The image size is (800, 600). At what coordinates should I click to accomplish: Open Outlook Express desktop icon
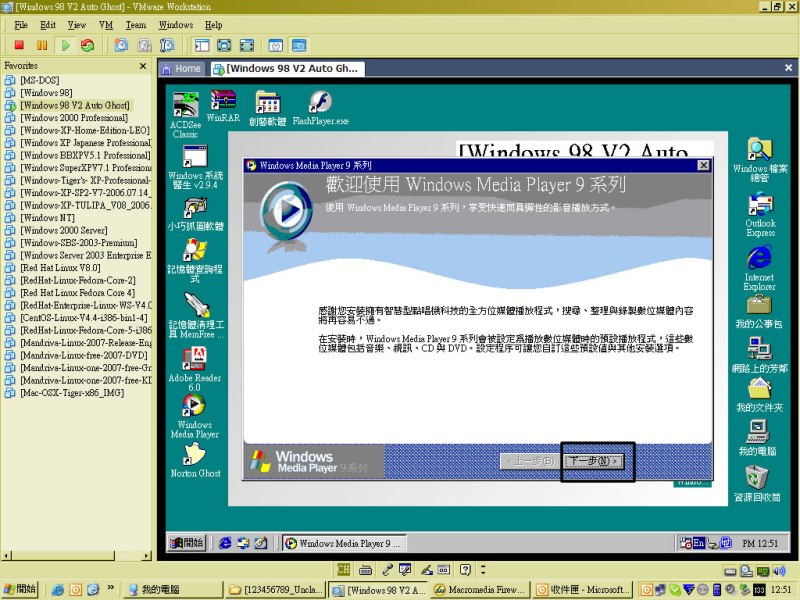(x=760, y=214)
